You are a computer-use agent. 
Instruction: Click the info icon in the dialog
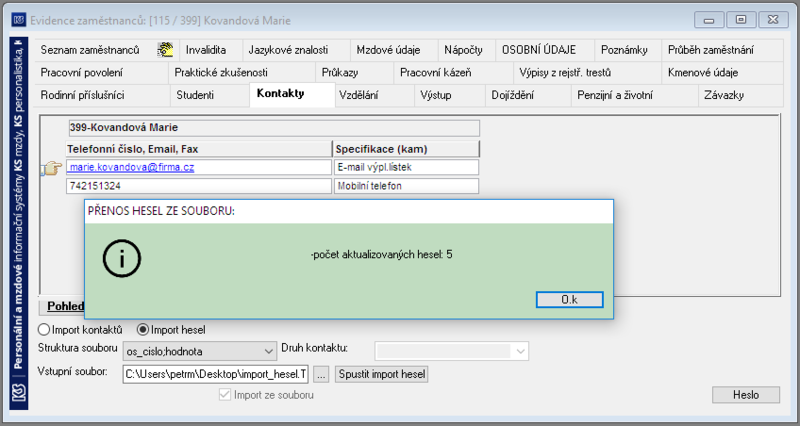[121, 258]
